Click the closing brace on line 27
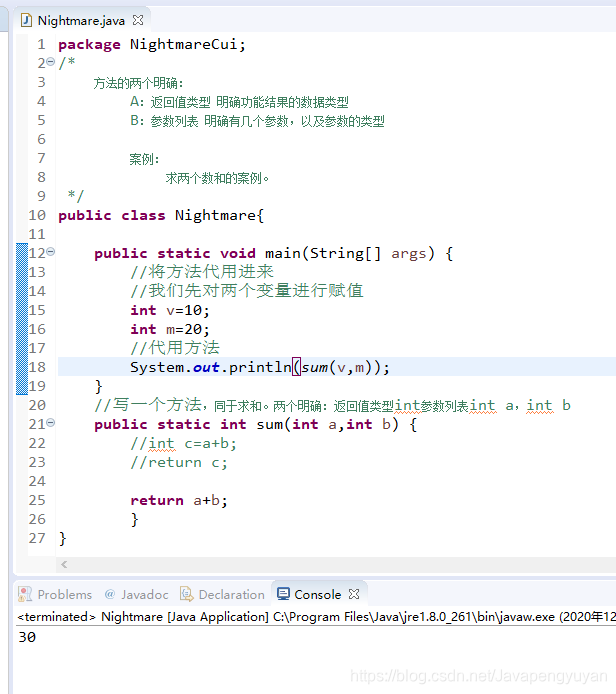The width and height of the screenshot is (616, 694). pos(62,538)
